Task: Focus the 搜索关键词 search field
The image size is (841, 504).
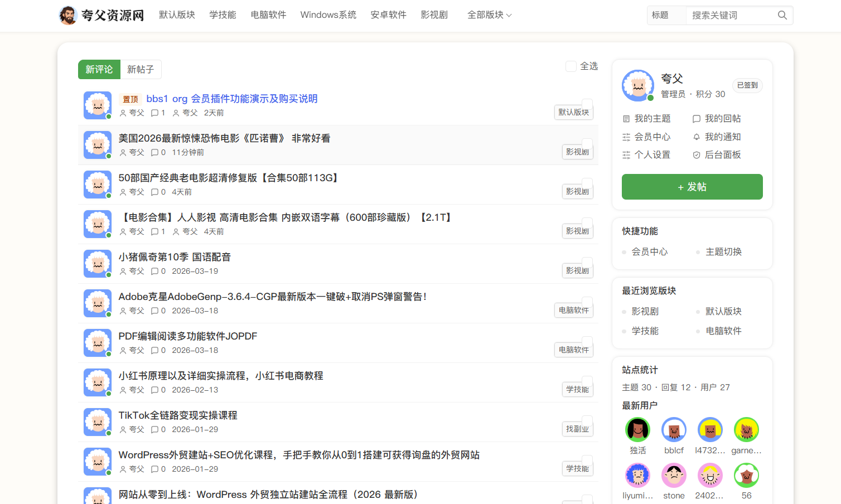Action: point(731,15)
